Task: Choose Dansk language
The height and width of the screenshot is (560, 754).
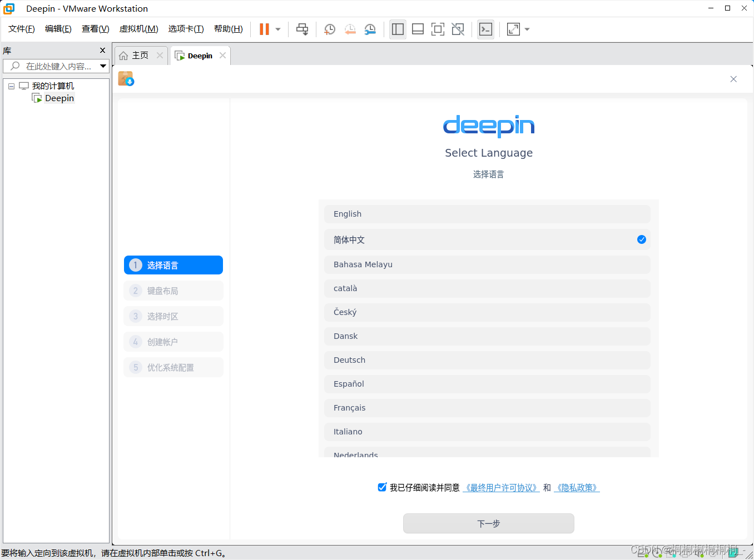Action: [x=487, y=336]
